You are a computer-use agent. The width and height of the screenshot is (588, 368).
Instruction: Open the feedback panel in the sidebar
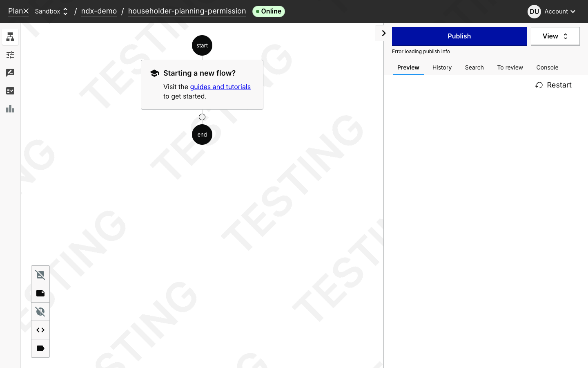[10, 72]
